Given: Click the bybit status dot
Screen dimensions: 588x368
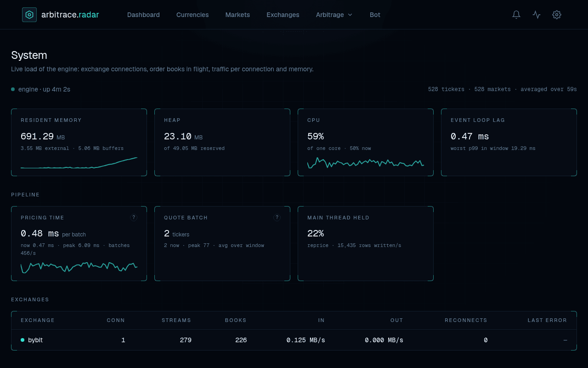Looking at the screenshot, I should click(x=23, y=340).
